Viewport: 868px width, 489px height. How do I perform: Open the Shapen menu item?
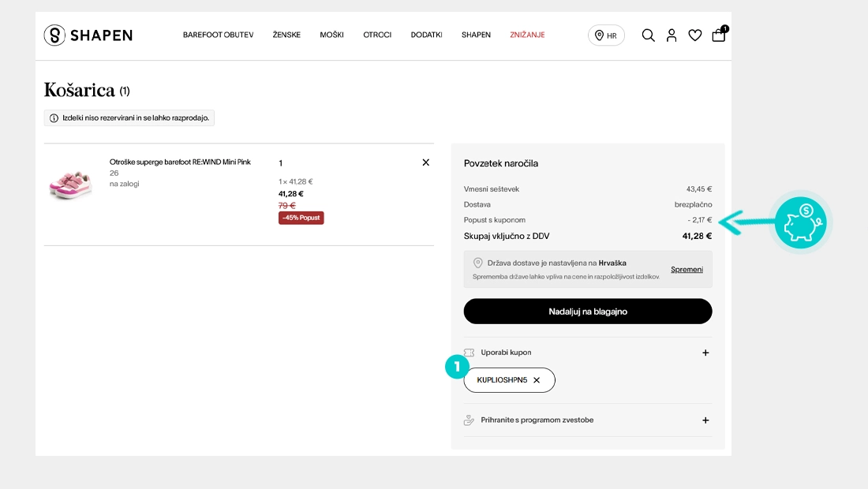476,35
